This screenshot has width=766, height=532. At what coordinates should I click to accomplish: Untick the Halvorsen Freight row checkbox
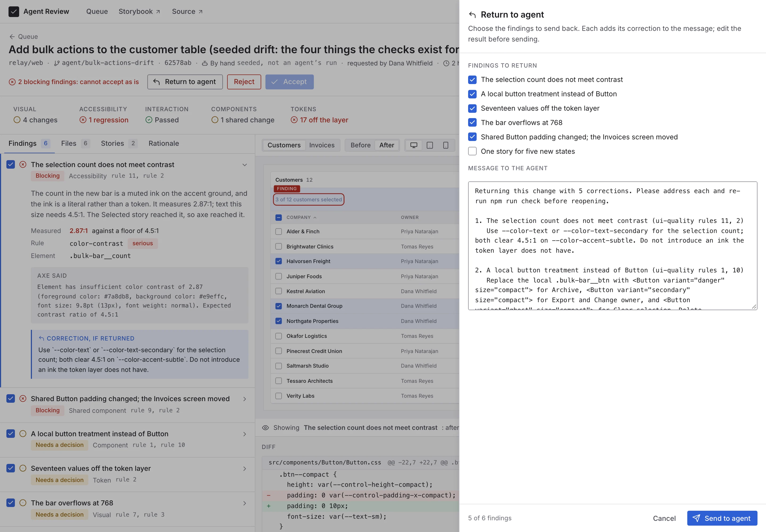[x=279, y=261]
